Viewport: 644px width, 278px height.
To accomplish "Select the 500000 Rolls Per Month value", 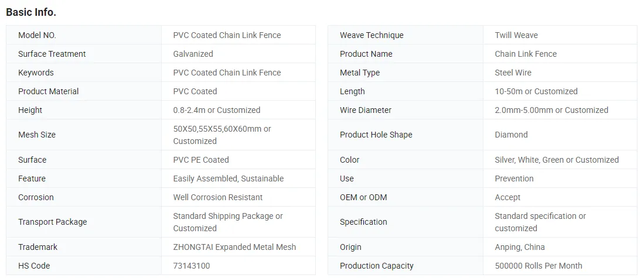I will click(539, 266).
